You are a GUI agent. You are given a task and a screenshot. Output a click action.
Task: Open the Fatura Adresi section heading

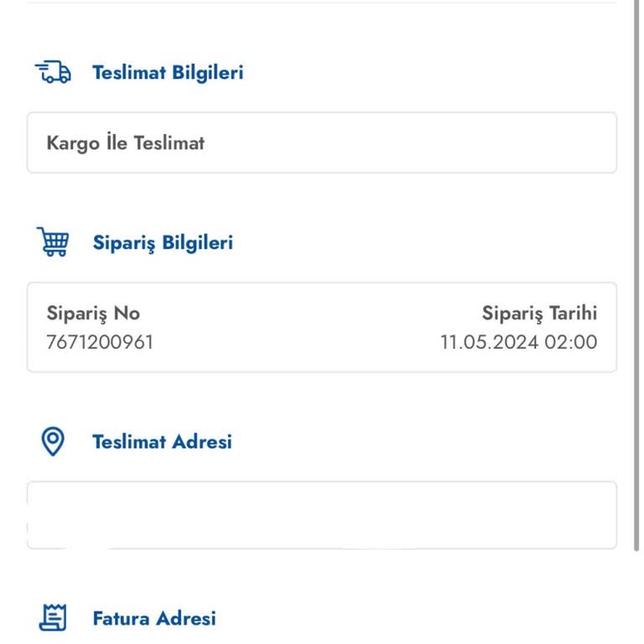[x=154, y=618]
